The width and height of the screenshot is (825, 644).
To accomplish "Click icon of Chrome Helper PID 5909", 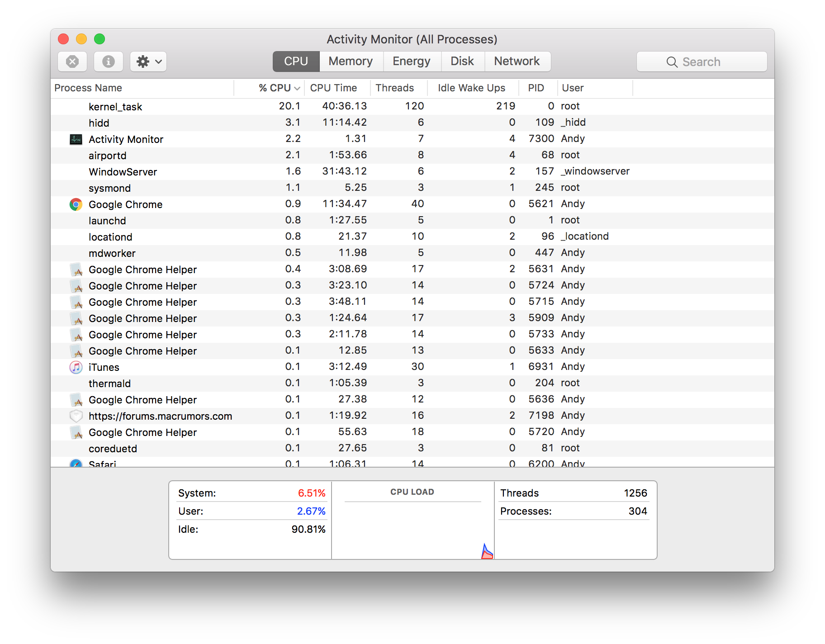I will click(x=76, y=318).
